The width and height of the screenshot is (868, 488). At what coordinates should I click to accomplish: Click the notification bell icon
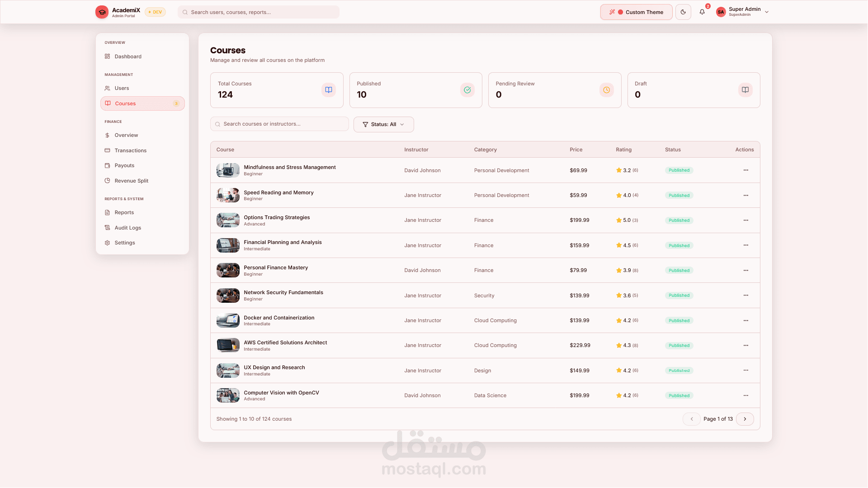click(702, 12)
